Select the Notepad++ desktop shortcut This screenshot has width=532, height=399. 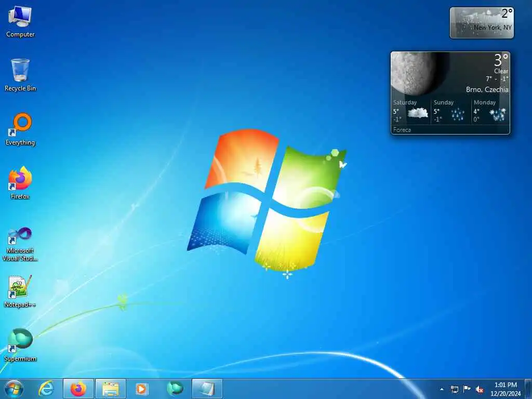coord(20,291)
